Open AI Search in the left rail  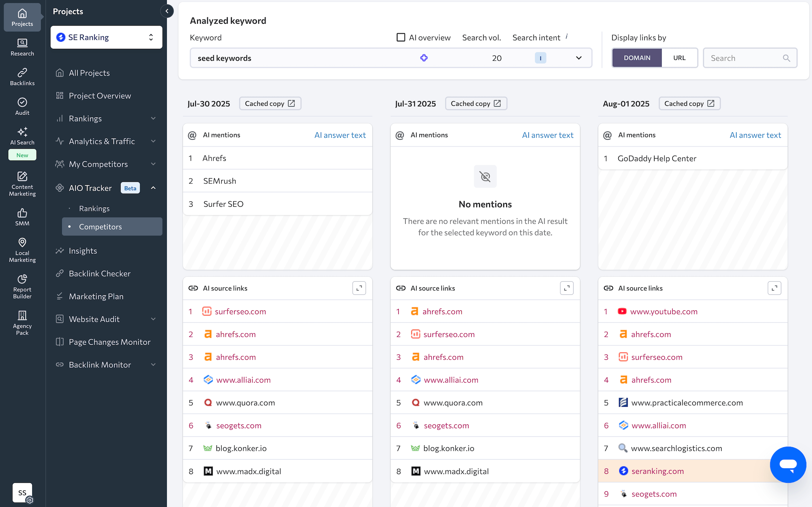pos(22,136)
